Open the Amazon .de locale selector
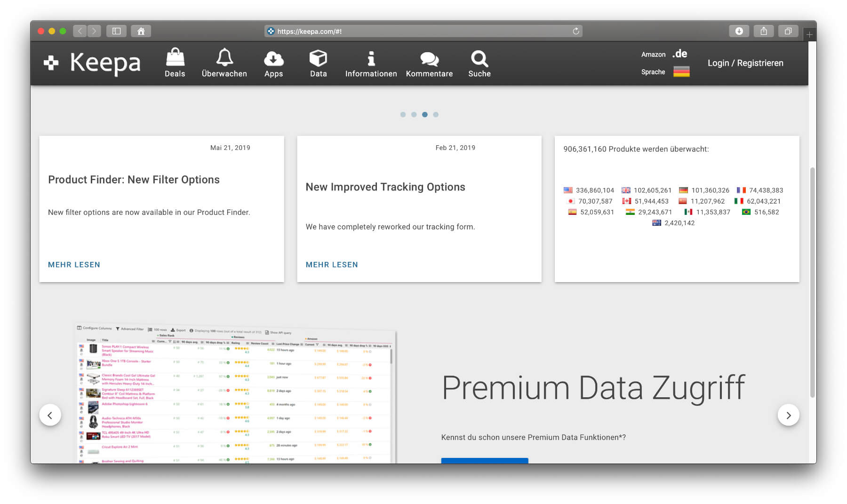The height and width of the screenshot is (504, 847). click(679, 54)
